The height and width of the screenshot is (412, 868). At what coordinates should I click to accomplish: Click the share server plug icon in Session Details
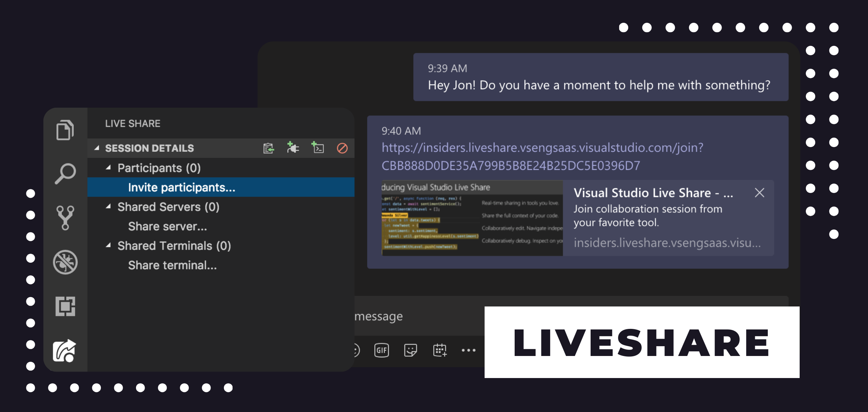pos(293,147)
